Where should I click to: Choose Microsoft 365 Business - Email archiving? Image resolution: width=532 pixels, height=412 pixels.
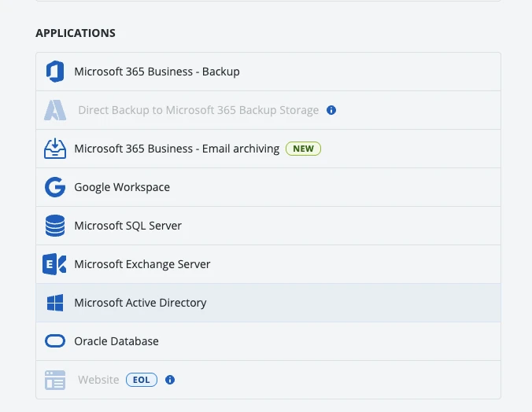click(x=268, y=149)
